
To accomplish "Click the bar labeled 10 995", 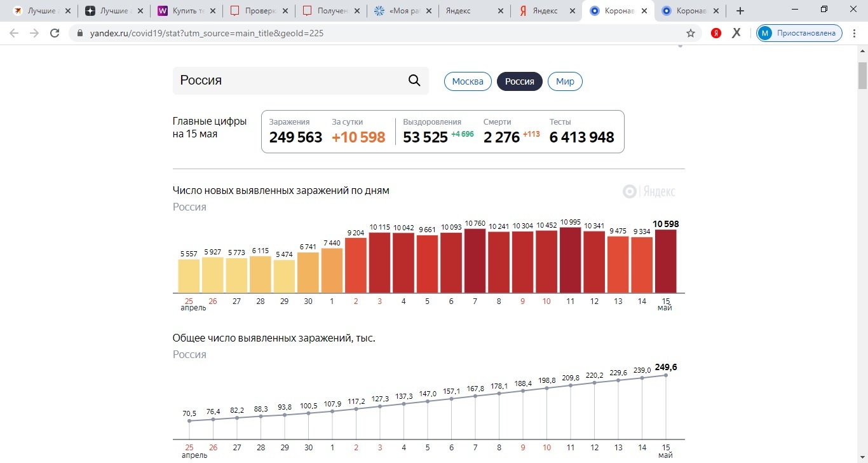I will [x=570, y=260].
